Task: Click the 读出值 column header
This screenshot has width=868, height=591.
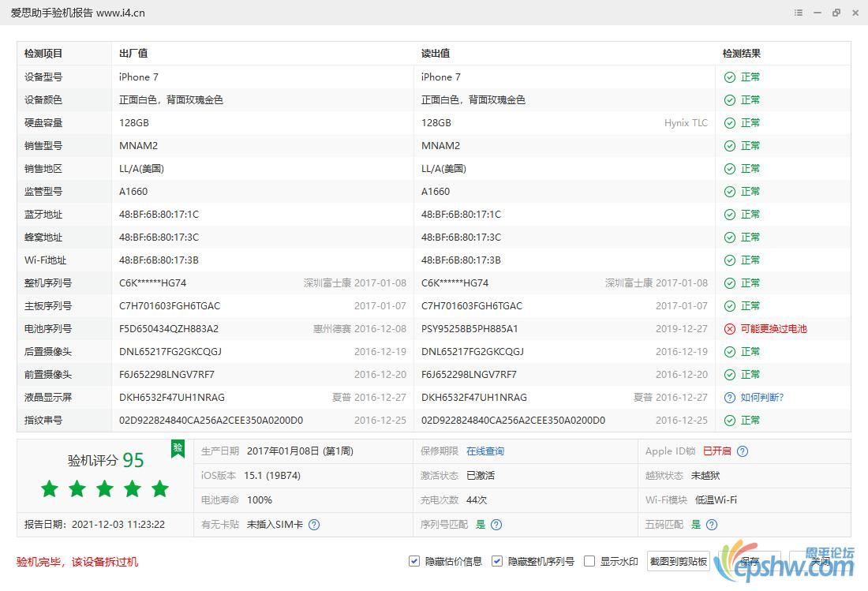Action: tap(436, 54)
